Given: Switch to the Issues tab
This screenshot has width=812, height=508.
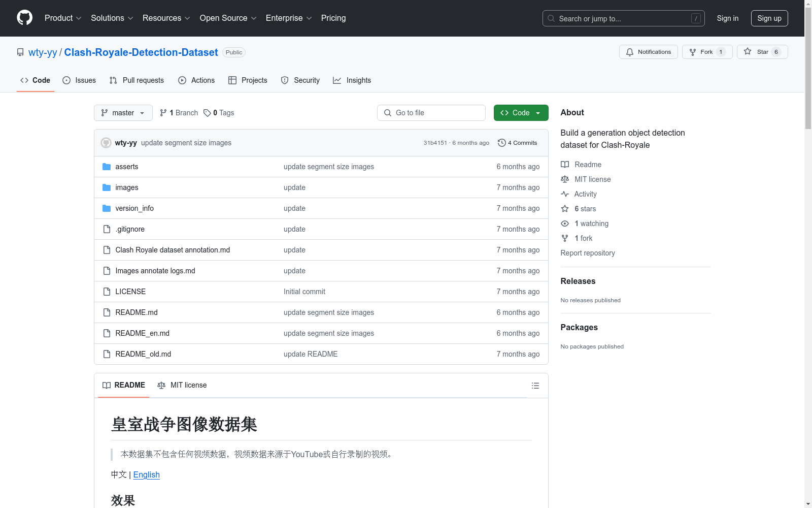Looking at the screenshot, I should tap(79, 80).
